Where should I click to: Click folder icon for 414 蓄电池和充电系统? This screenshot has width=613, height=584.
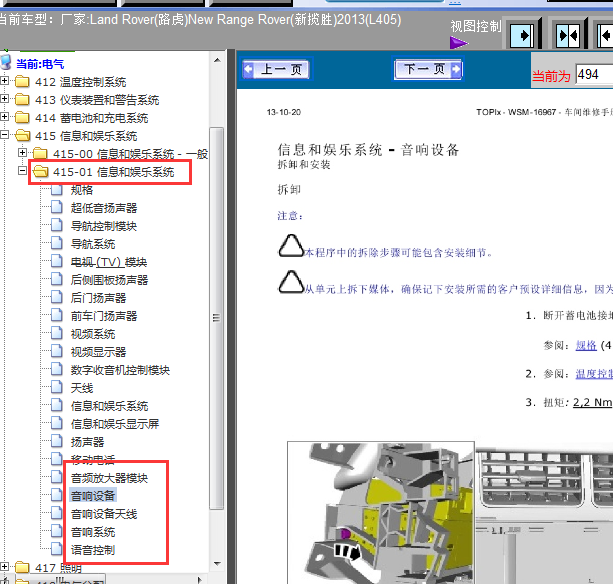22,118
